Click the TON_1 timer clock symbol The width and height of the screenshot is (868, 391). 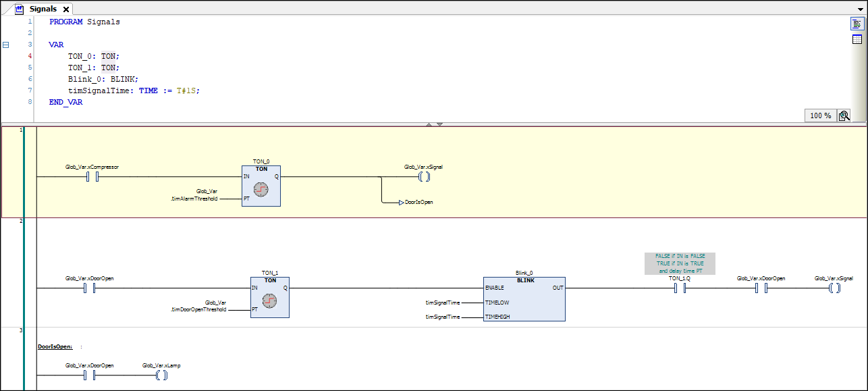(x=269, y=299)
